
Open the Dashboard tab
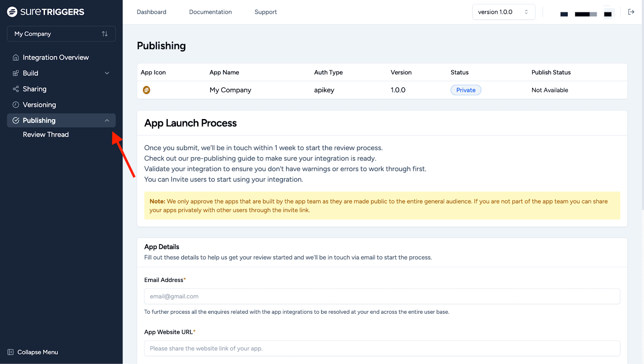[151, 12]
